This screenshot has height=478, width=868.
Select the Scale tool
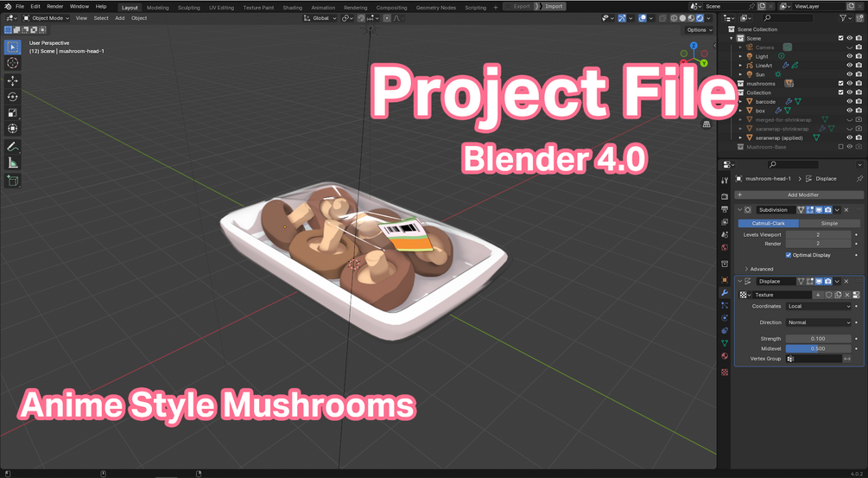click(12, 113)
